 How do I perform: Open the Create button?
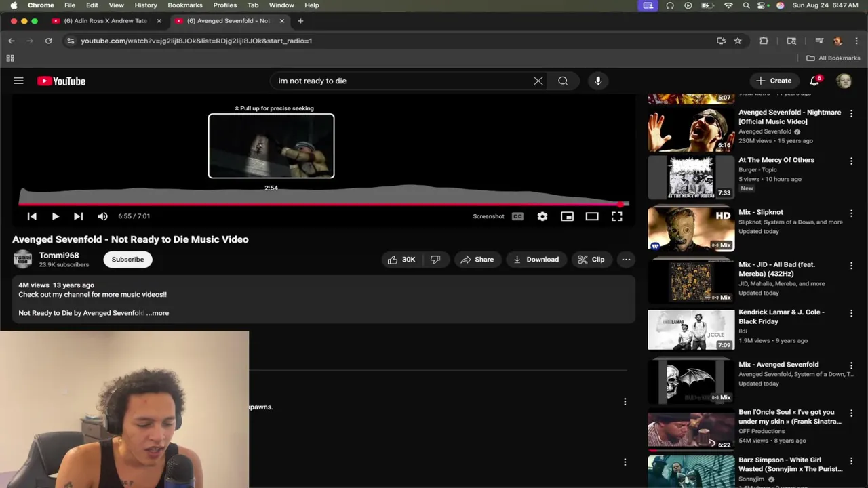(774, 81)
